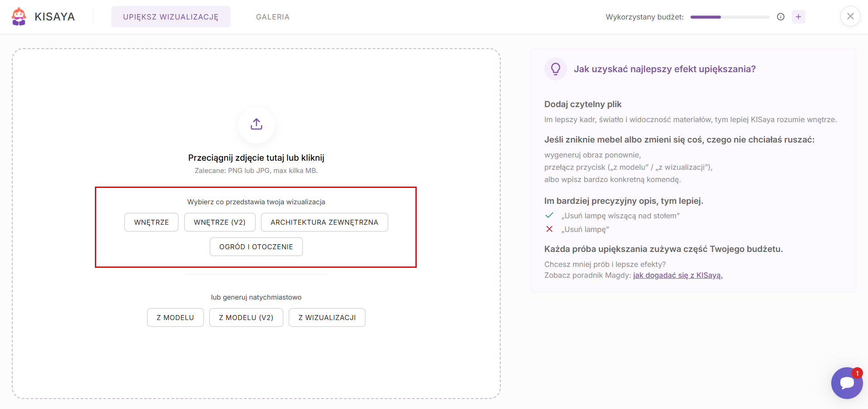Click the used budget progress bar
This screenshot has width=868, height=409.
[x=730, y=17]
